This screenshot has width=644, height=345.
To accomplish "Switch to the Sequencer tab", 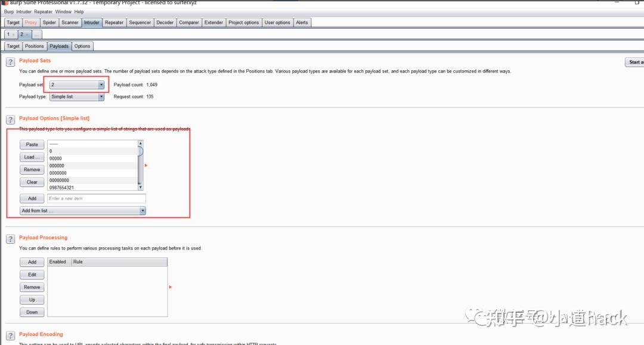I will click(x=140, y=23).
